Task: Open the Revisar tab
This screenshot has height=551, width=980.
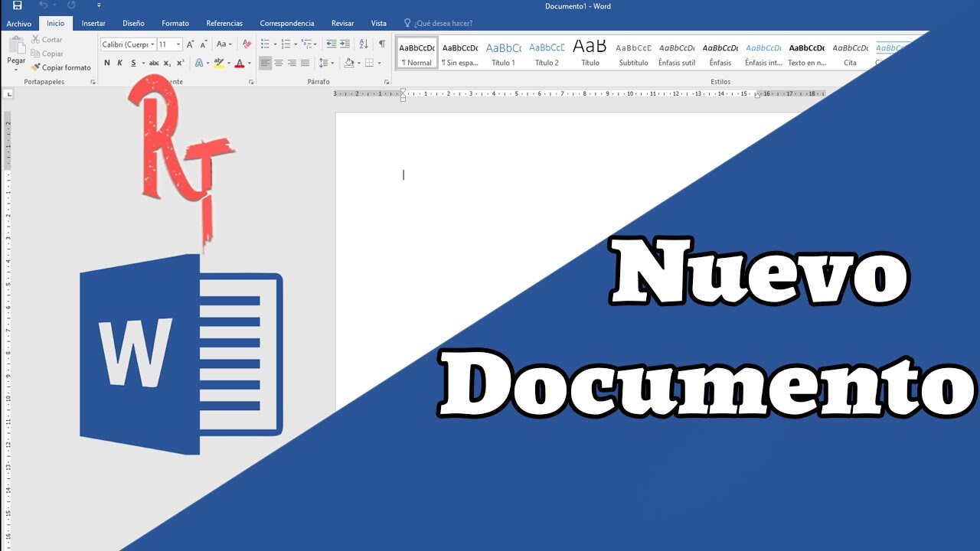Action: (x=342, y=24)
